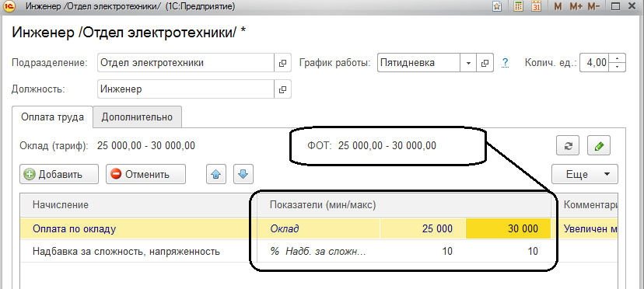644x289 pixels.
Task: Click the green pencil edit icon
Action: (x=599, y=146)
